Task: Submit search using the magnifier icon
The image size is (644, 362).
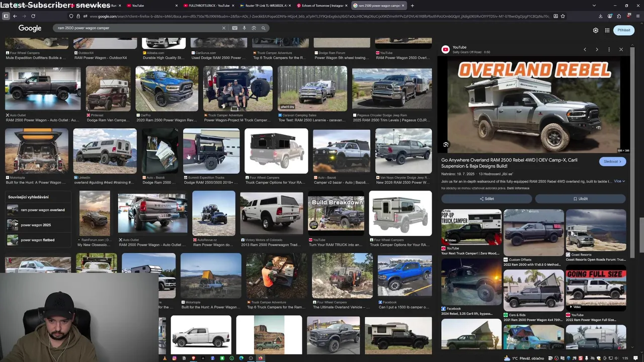Action: 263,28
